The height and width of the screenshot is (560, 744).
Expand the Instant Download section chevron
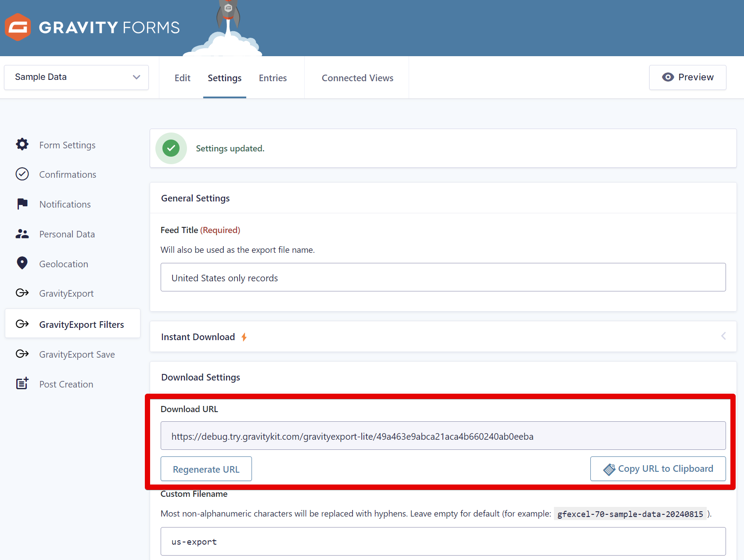(x=723, y=336)
